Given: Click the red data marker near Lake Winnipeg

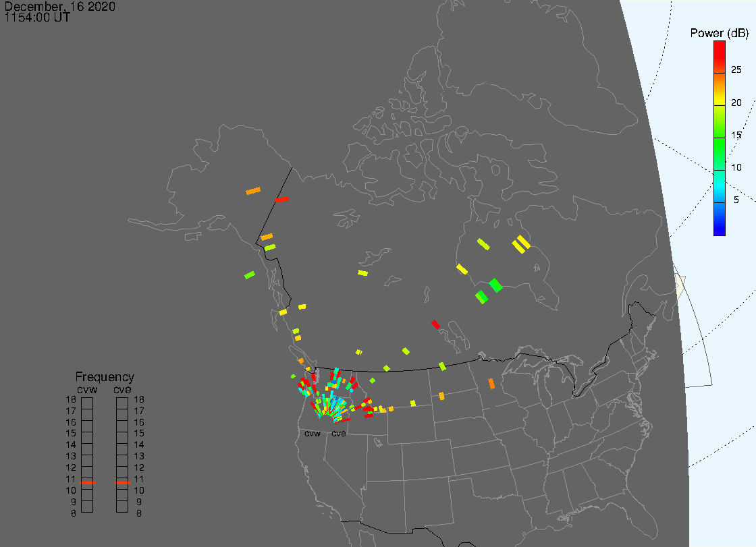Looking at the screenshot, I should coord(435,325).
